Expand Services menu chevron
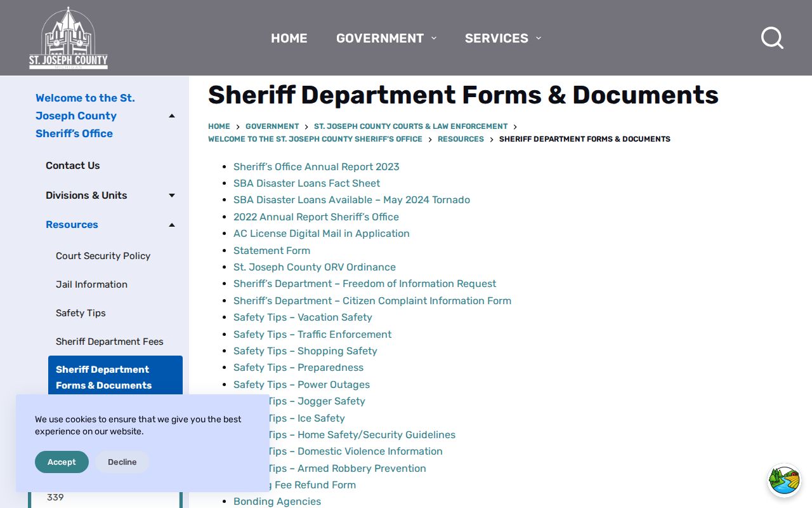The width and height of the screenshot is (812, 508). [x=539, y=38]
